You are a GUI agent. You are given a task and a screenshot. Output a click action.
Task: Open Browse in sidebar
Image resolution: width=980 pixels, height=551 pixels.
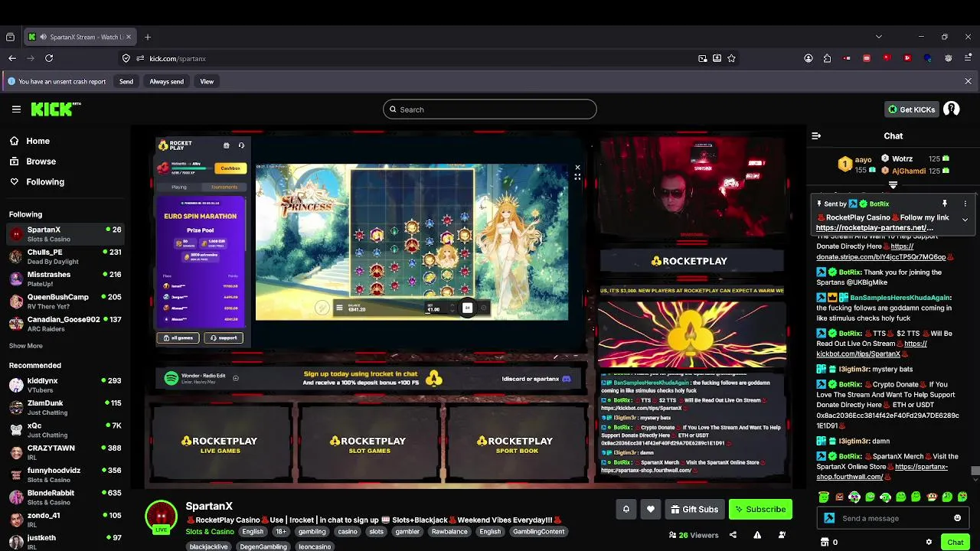pos(41,161)
